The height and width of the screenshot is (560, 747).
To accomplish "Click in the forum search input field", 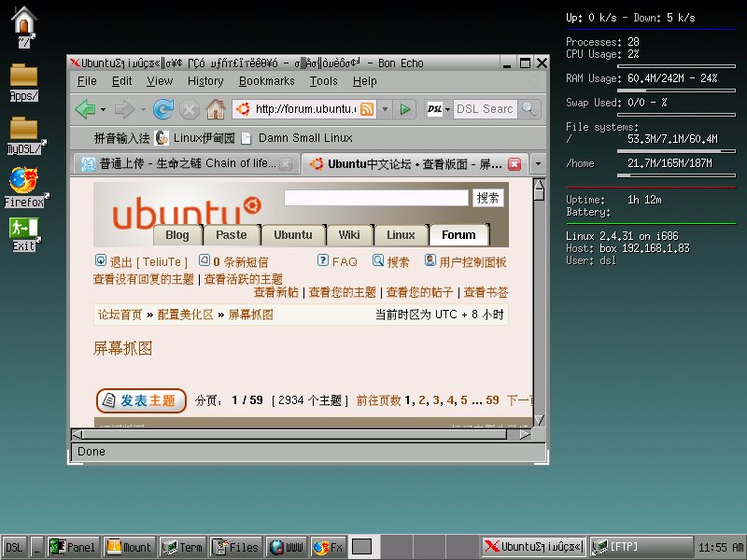I will pos(376,198).
